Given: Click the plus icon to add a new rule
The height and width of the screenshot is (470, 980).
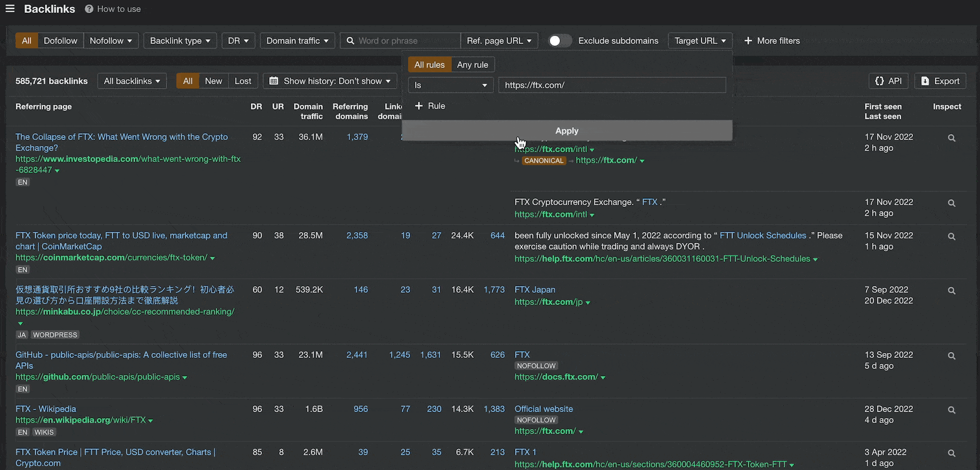Looking at the screenshot, I should tap(419, 106).
